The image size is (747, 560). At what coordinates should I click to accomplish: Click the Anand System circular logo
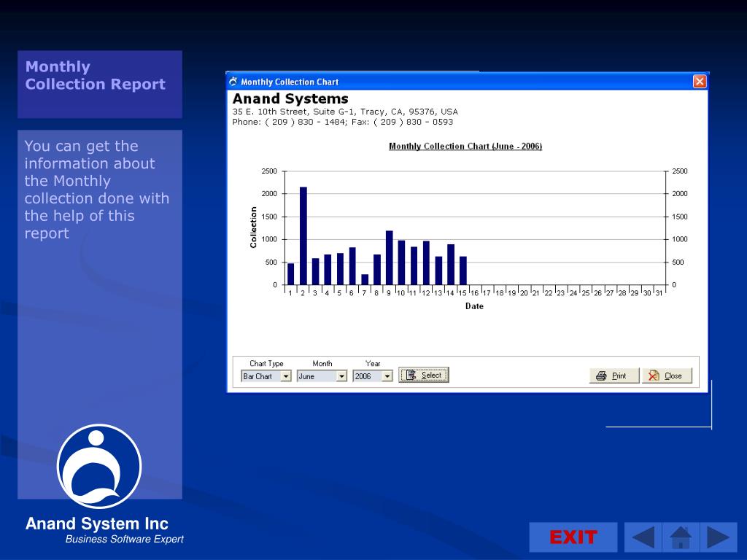click(x=99, y=467)
